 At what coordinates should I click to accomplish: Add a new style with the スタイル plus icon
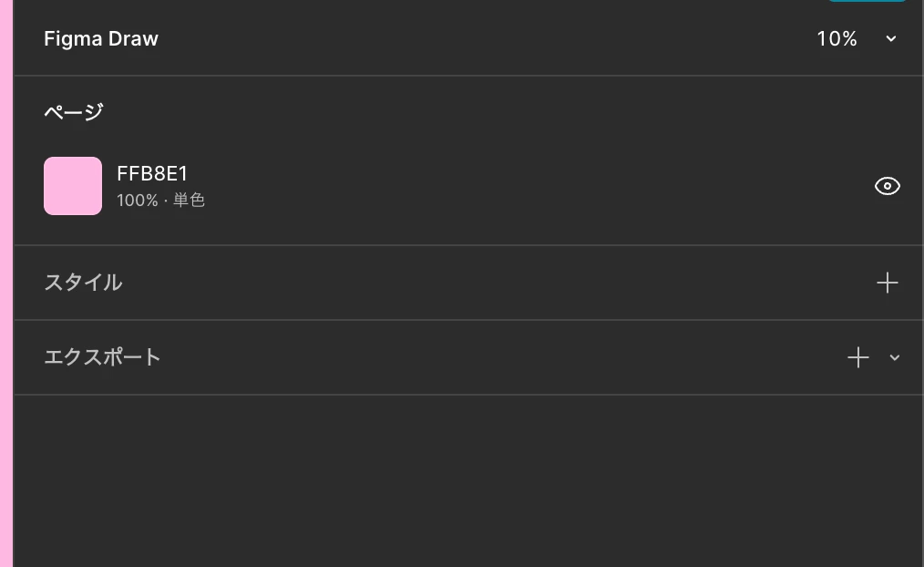(887, 283)
